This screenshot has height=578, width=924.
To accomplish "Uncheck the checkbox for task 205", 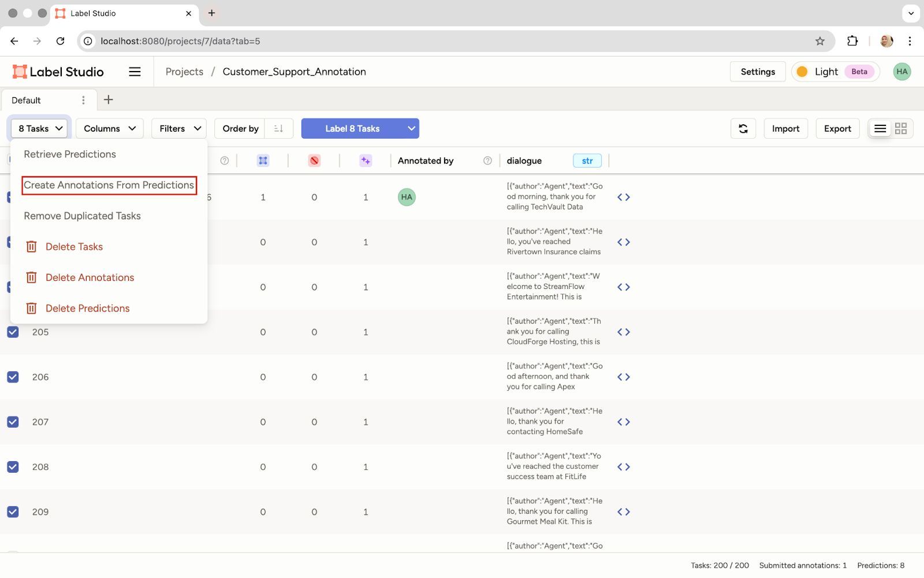I will (x=13, y=332).
